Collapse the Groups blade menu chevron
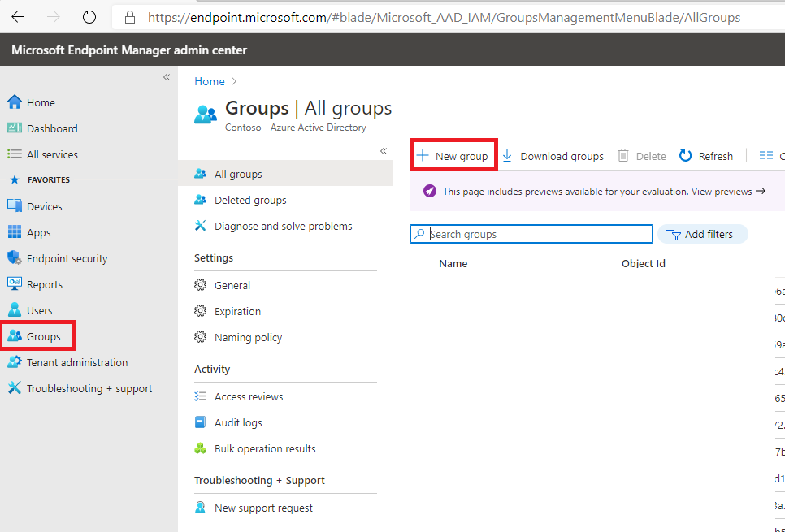This screenshot has width=785, height=532. 384,151
